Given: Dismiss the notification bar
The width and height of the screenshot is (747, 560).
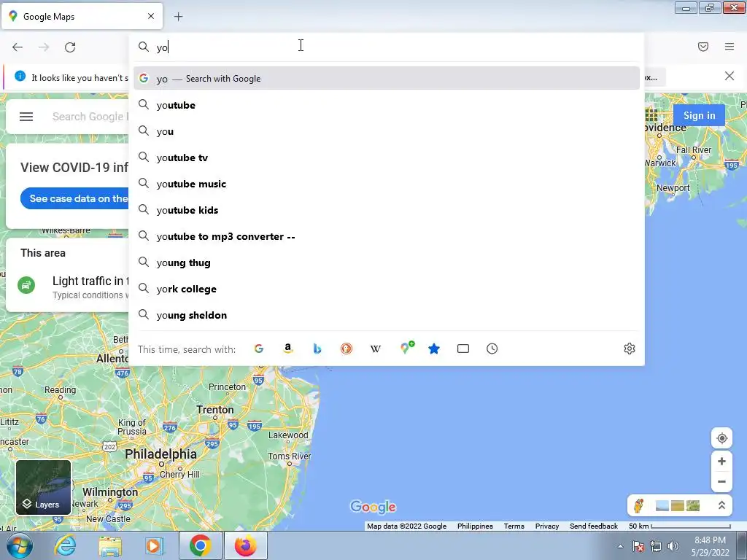Looking at the screenshot, I should [x=729, y=76].
